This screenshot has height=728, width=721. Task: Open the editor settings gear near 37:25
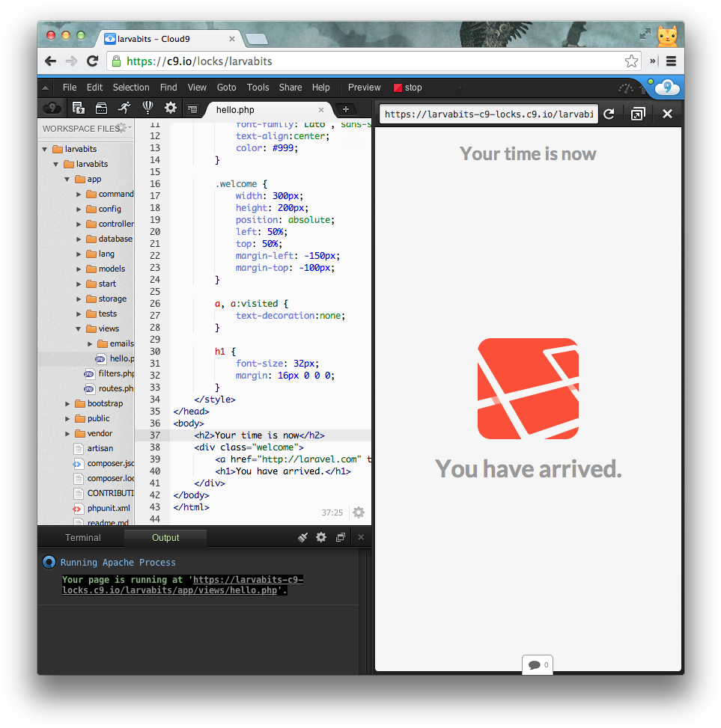click(x=358, y=512)
